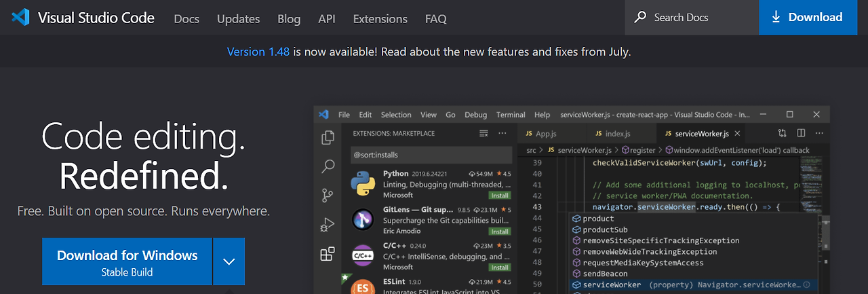Open the Go menu

pyautogui.click(x=451, y=115)
